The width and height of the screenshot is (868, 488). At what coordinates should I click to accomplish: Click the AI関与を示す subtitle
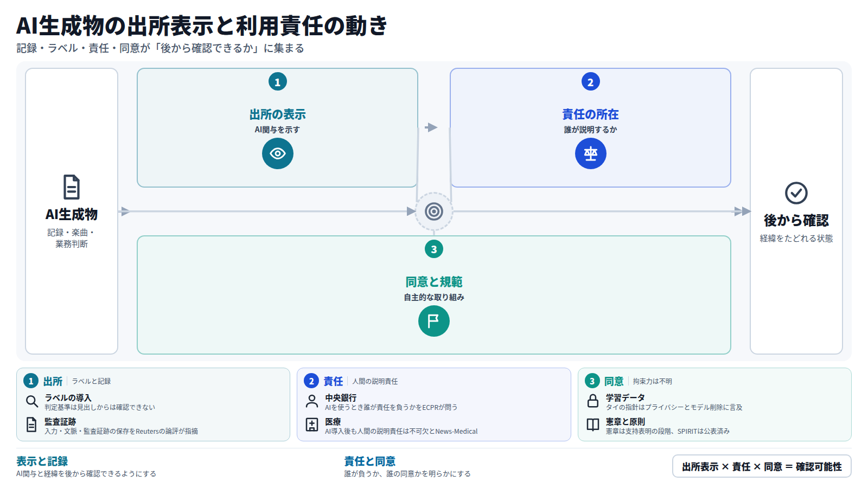(x=278, y=130)
